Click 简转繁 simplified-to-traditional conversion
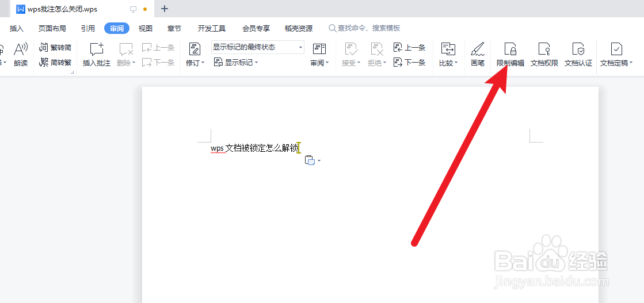The image size is (644, 303). 55,63
